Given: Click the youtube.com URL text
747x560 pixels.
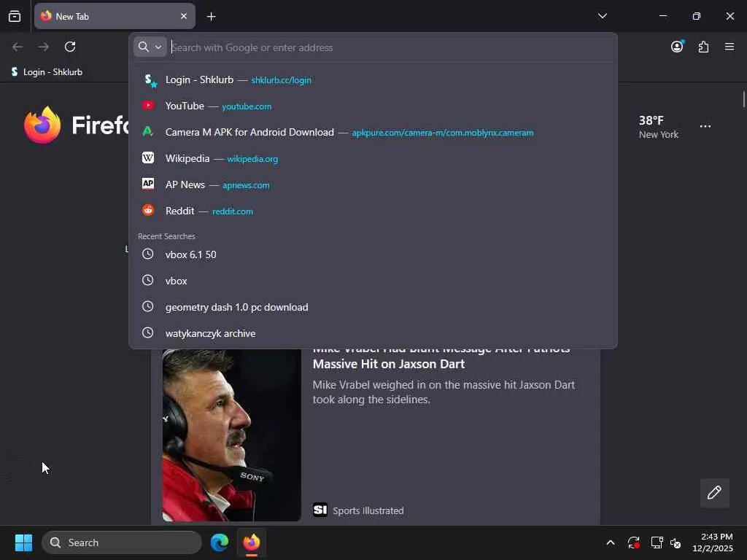Looking at the screenshot, I should click(x=247, y=106).
